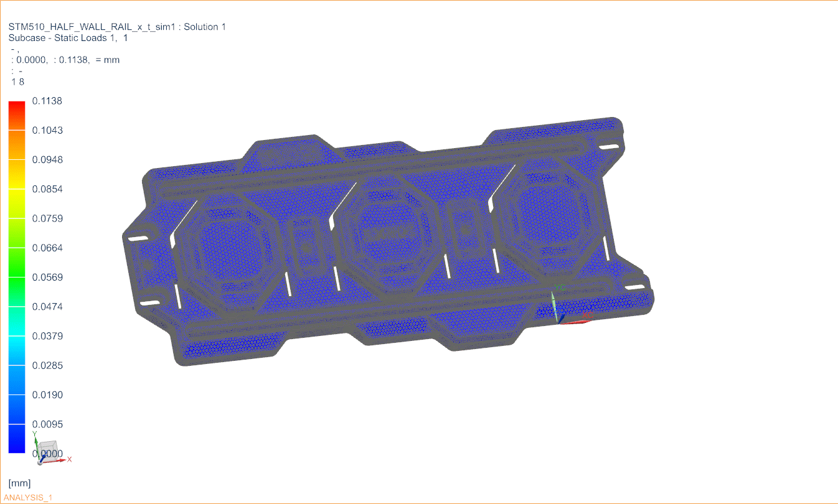The height and width of the screenshot is (504, 838).
Task: Click the min/max line showing 0.0000 and 0.1138
Action: [65, 60]
